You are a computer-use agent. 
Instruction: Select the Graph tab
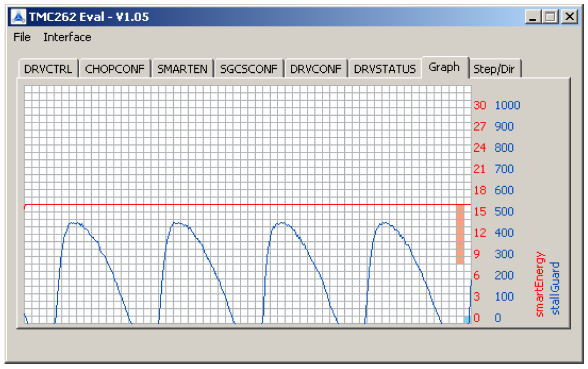[x=445, y=68]
